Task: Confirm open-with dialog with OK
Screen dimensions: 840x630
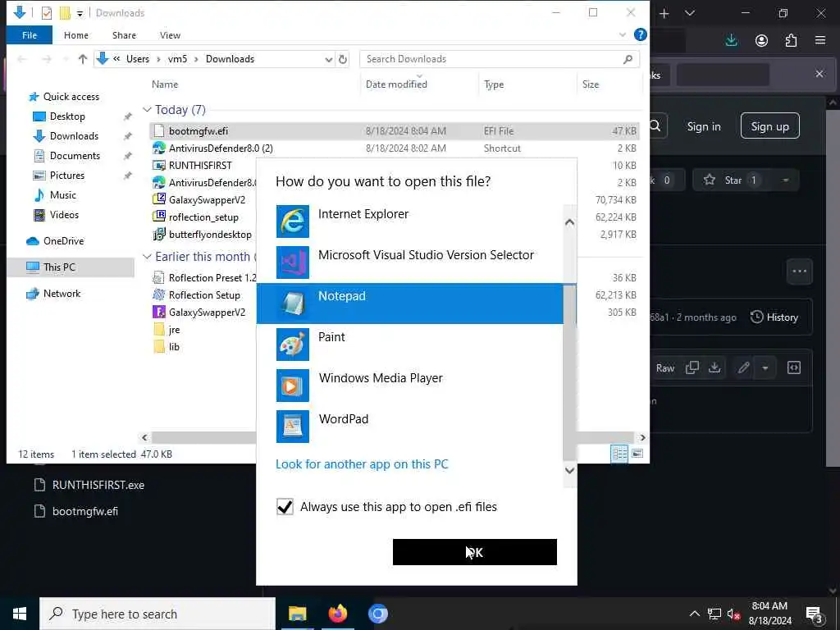Action: point(475,552)
